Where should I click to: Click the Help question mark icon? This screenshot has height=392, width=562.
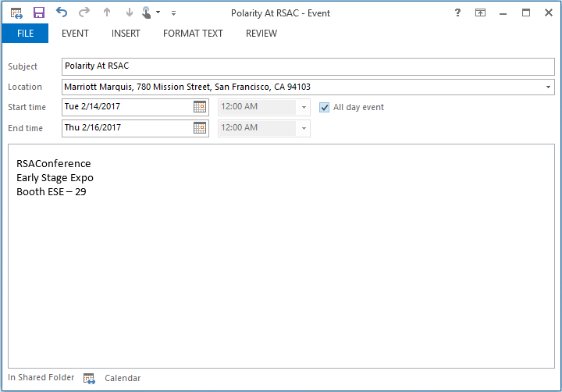pyautogui.click(x=457, y=12)
